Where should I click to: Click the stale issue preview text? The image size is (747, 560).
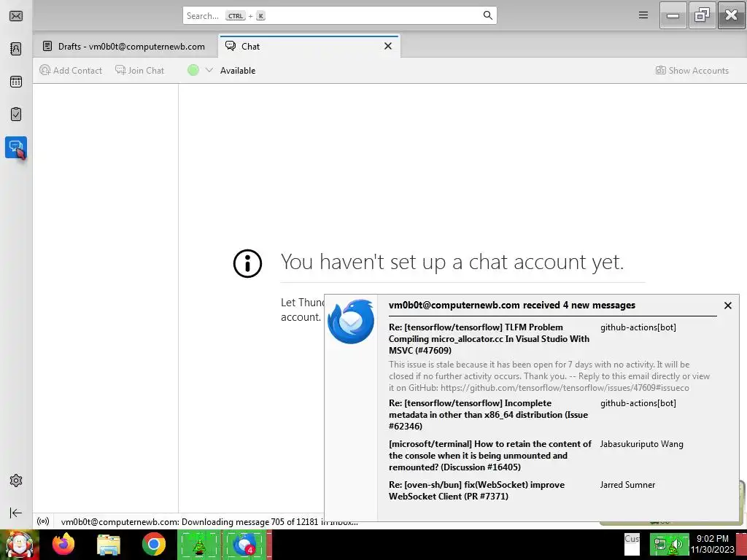pyautogui.click(x=549, y=376)
